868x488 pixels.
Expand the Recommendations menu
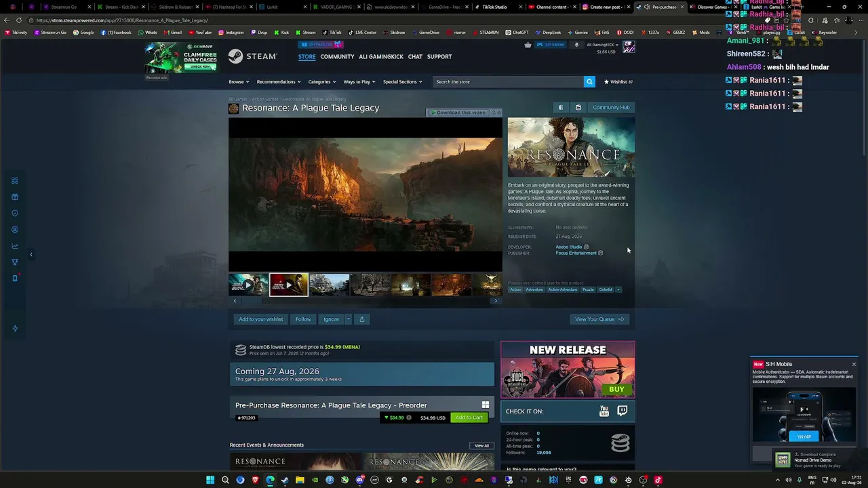279,81
